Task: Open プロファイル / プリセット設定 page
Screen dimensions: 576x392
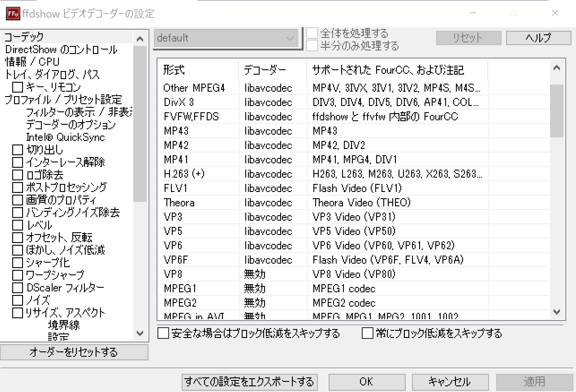Action: (63, 99)
